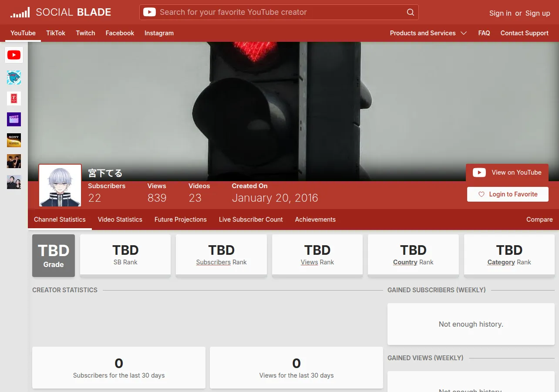Click the underlined Category in Category Rank

coord(501,262)
